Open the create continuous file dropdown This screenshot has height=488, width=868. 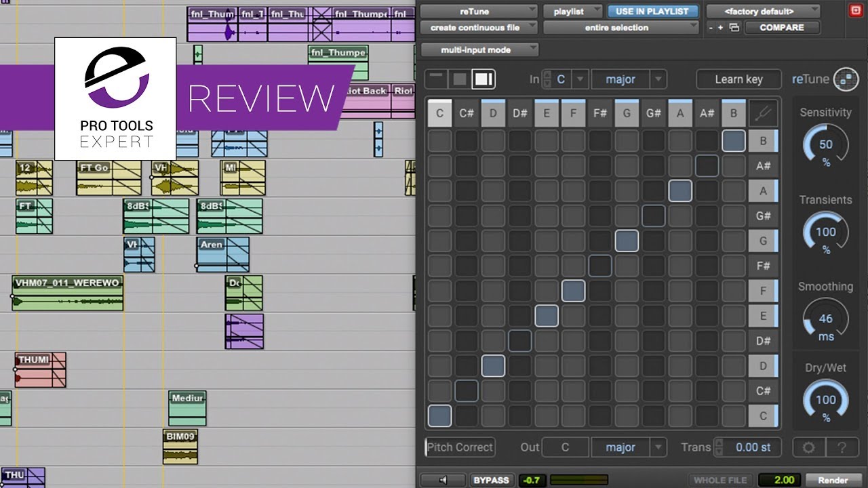pos(478,28)
